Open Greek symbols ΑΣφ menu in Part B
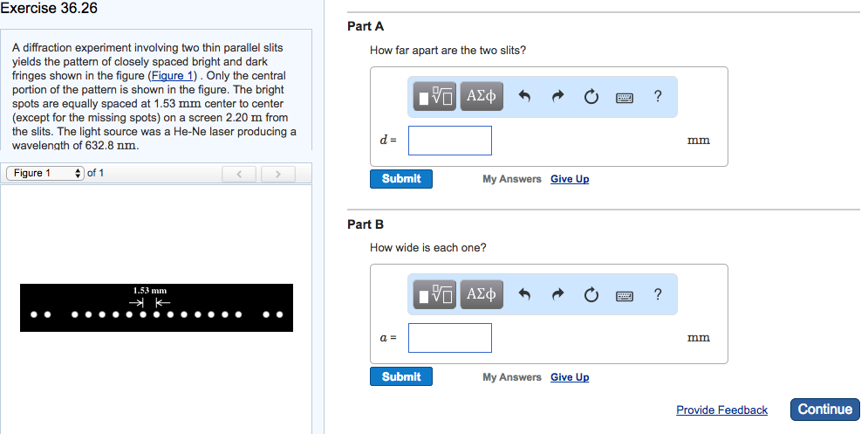The height and width of the screenshot is (434, 868). coord(482,294)
